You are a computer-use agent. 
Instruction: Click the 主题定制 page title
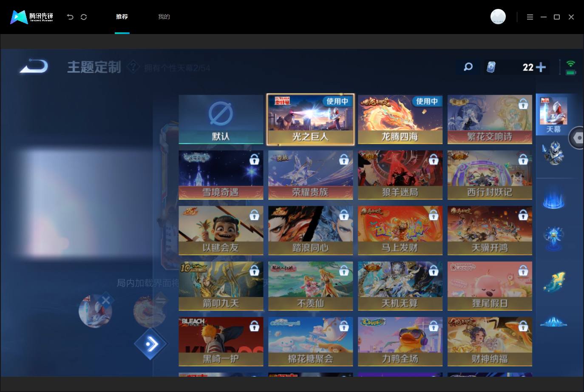[94, 67]
